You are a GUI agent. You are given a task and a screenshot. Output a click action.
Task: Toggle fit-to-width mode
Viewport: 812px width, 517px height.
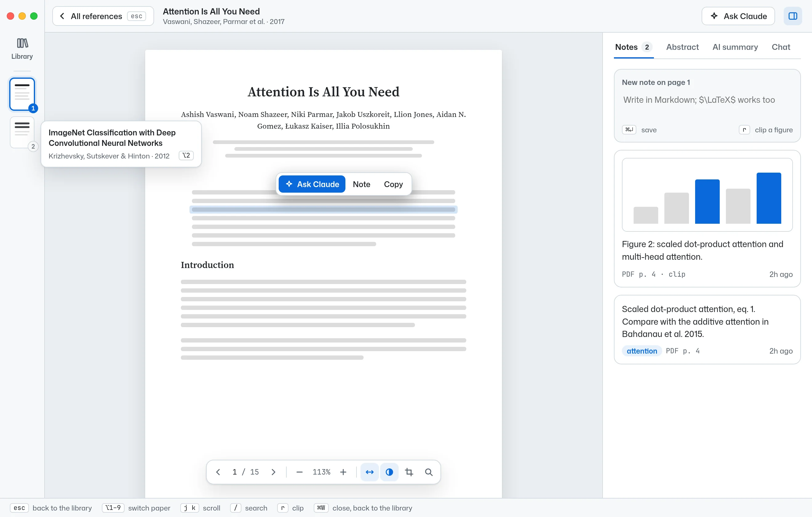[x=370, y=472]
